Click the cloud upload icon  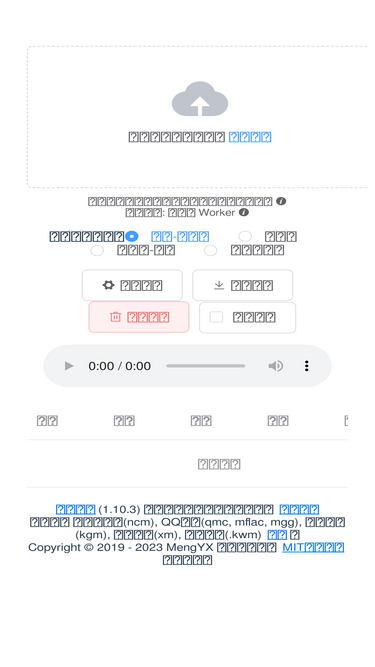point(200,99)
